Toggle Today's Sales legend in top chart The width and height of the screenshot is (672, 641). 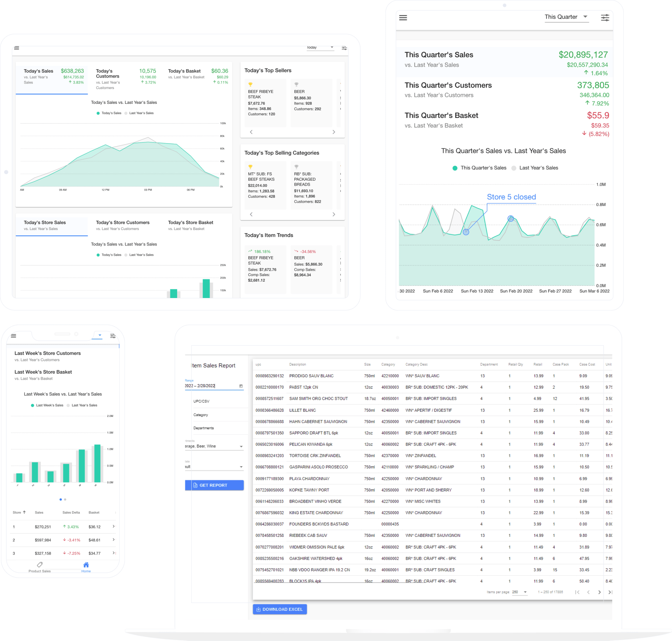point(109,113)
